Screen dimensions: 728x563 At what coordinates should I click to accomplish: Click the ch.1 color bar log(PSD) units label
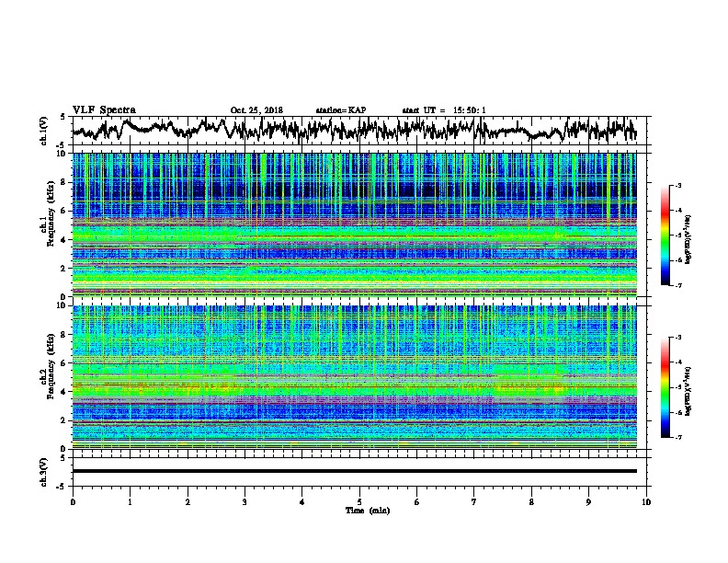(x=688, y=239)
